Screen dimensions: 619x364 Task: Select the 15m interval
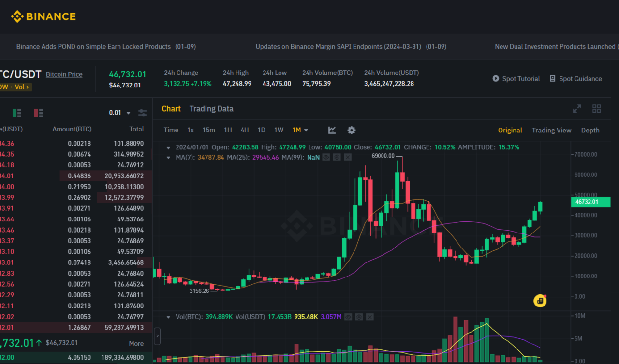[208, 130]
